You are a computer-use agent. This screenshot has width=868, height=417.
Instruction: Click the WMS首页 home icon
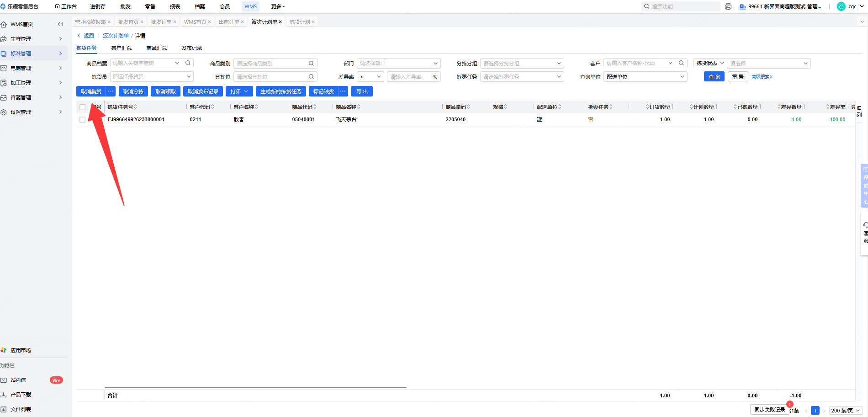click(x=4, y=24)
